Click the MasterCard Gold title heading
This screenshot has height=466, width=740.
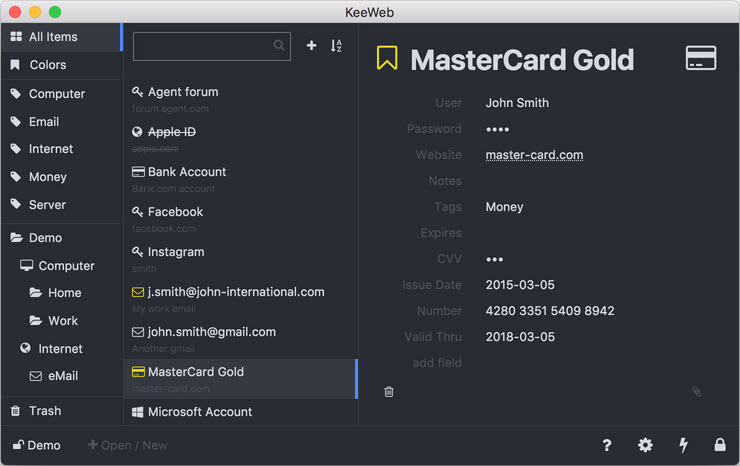(522, 60)
